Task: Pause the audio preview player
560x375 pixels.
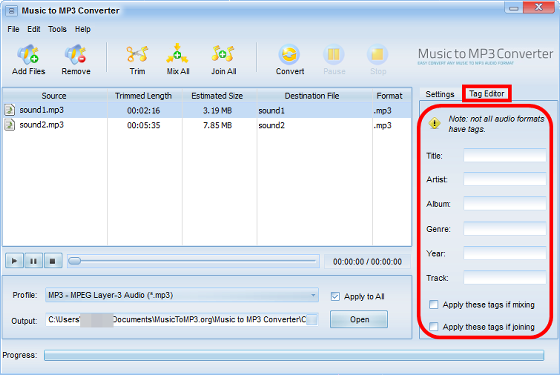Action: (34, 261)
